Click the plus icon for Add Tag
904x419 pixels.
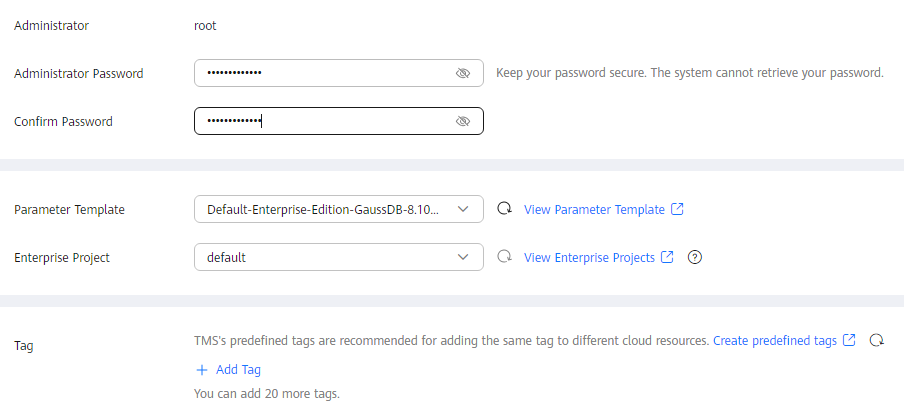pyautogui.click(x=202, y=370)
